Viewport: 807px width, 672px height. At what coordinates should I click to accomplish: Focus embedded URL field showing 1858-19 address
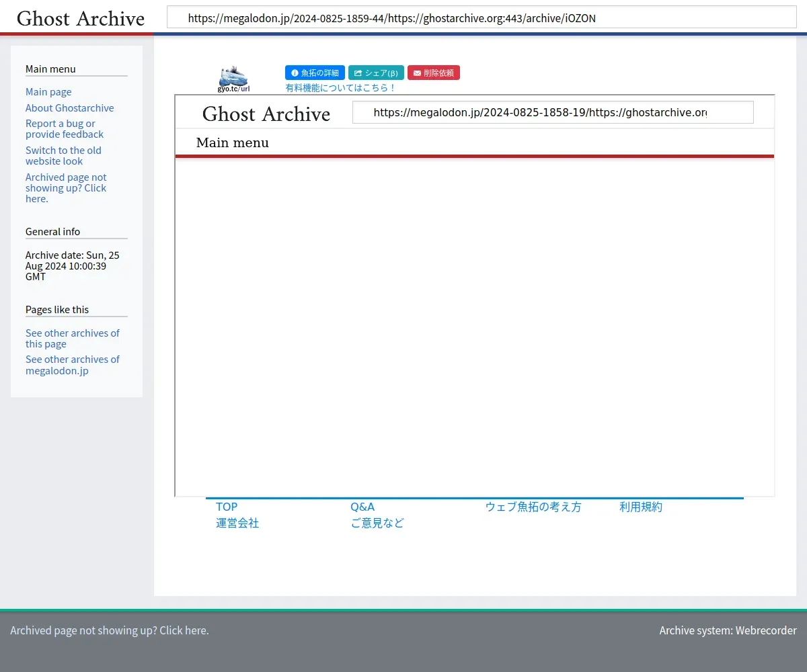tap(553, 112)
